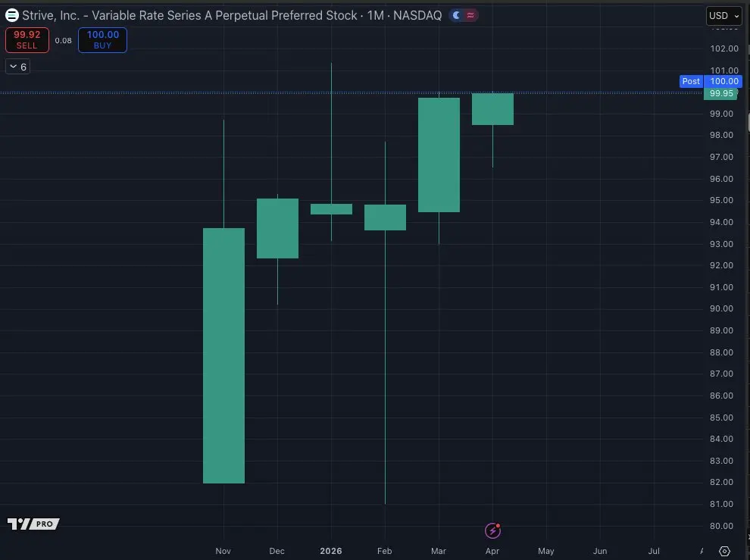This screenshot has height=560, width=750.
Task: Click the 100.00 BUY button
Action: pyautogui.click(x=102, y=39)
